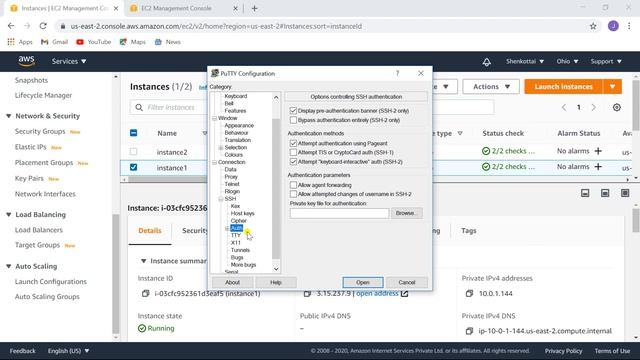Open the Maps bookmark

pos(133,42)
